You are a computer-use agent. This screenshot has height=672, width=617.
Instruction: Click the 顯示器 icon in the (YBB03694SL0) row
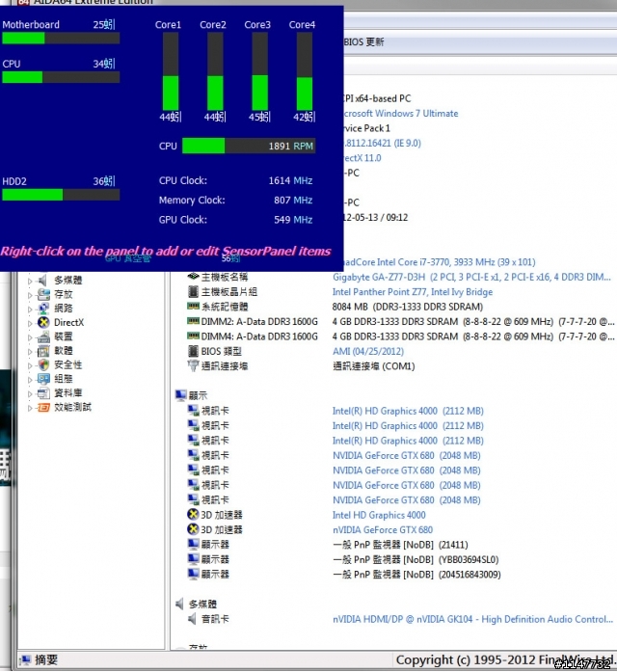tap(193, 559)
